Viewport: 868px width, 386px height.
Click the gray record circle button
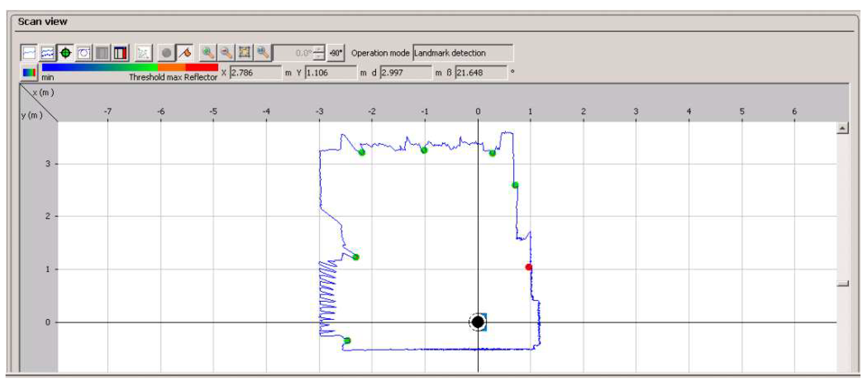pyautogui.click(x=166, y=53)
